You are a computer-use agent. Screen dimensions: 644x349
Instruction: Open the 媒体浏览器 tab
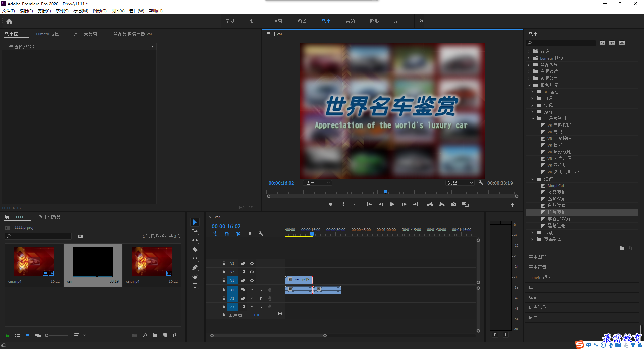49,217
